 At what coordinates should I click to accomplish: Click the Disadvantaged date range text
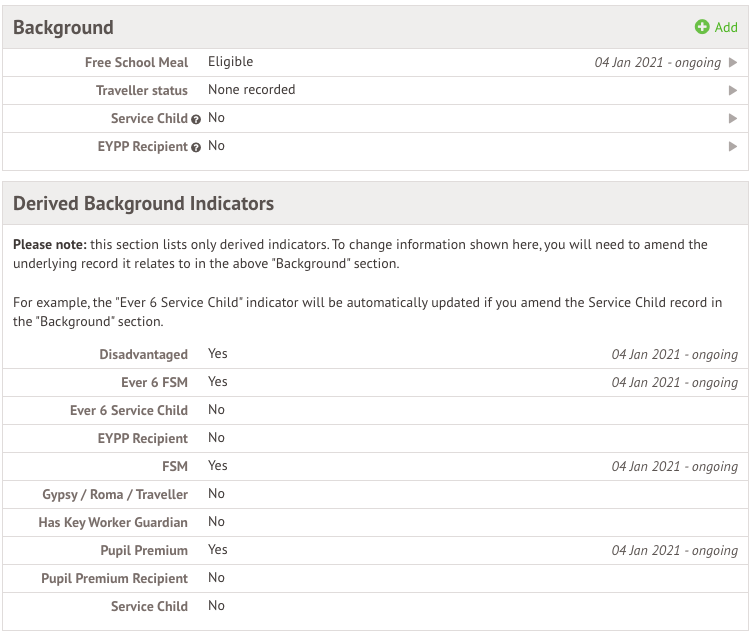pyautogui.click(x=674, y=354)
